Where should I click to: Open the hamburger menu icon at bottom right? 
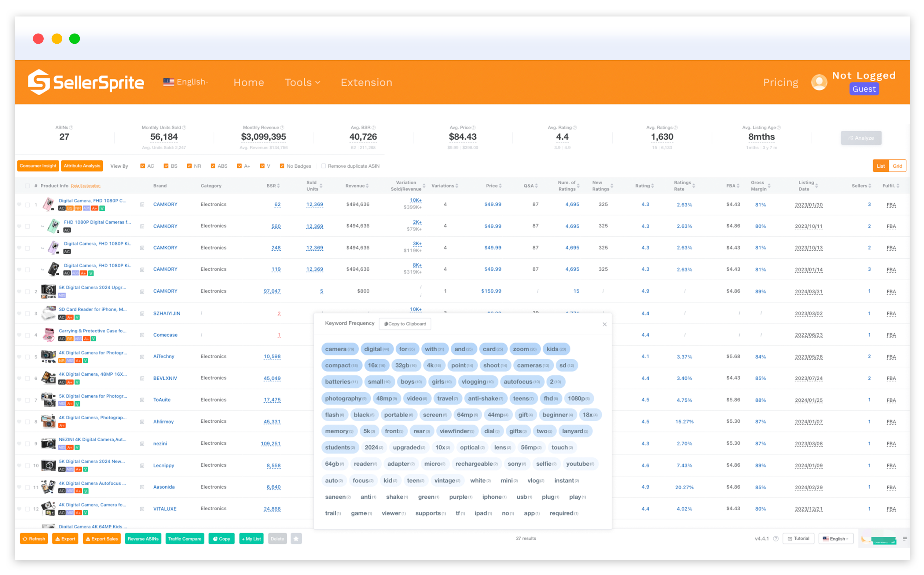(x=904, y=538)
